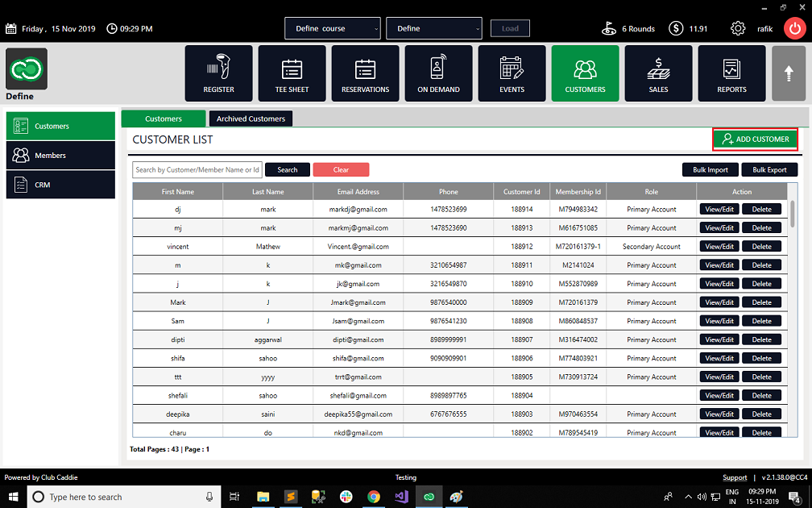The width and height of the screenshot is (812, 508).
Task: Open Windows notification center
Action: click(x=795, y=497)
